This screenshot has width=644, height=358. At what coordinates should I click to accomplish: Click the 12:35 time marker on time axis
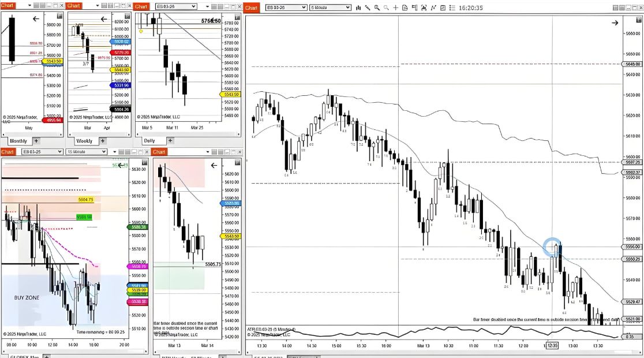(x=552, y=345)
